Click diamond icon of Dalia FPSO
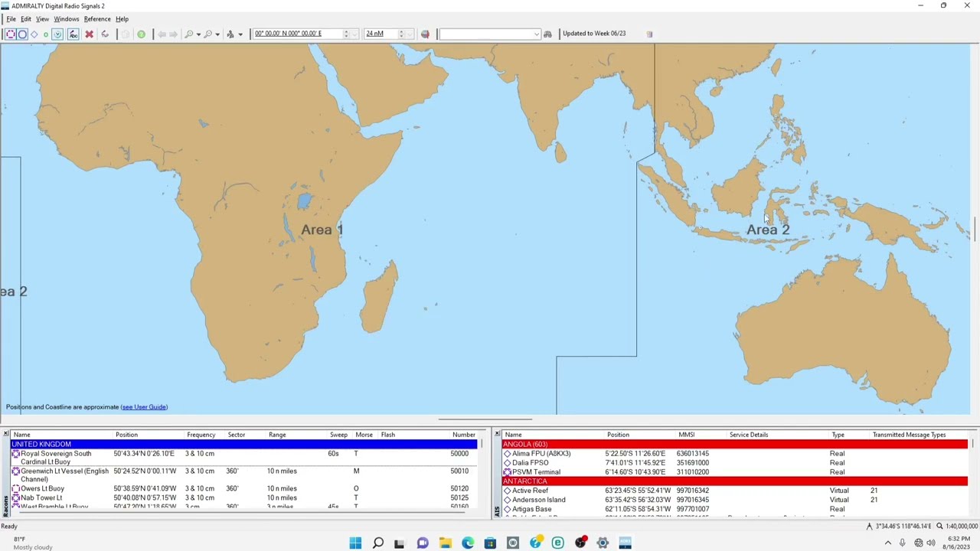 tap(507, 463)
